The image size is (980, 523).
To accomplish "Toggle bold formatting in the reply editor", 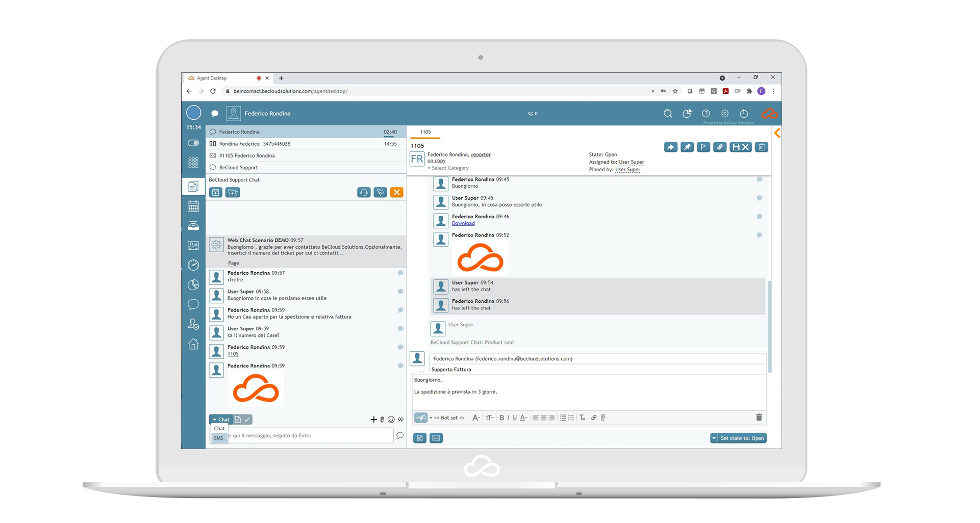I will 501,418.
